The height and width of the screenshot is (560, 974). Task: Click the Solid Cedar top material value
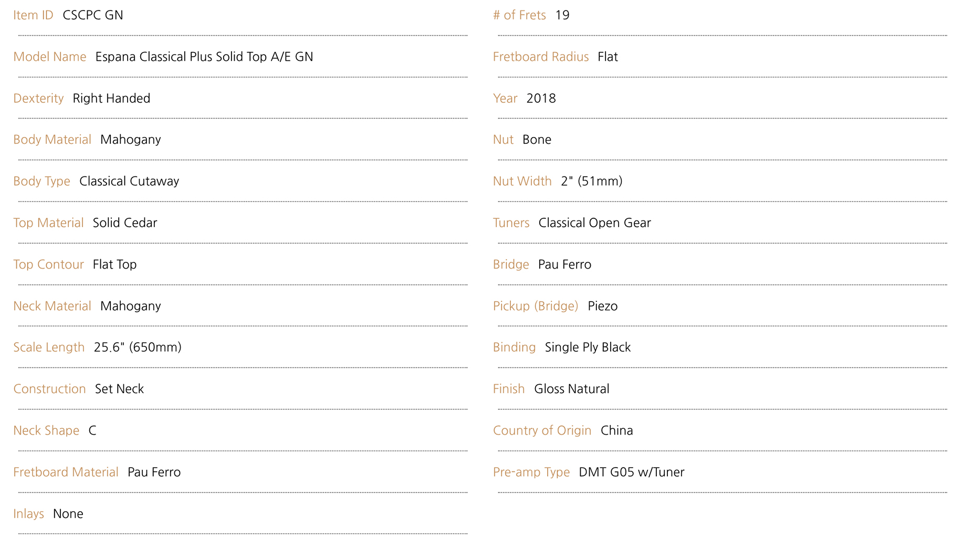point(125,223)
